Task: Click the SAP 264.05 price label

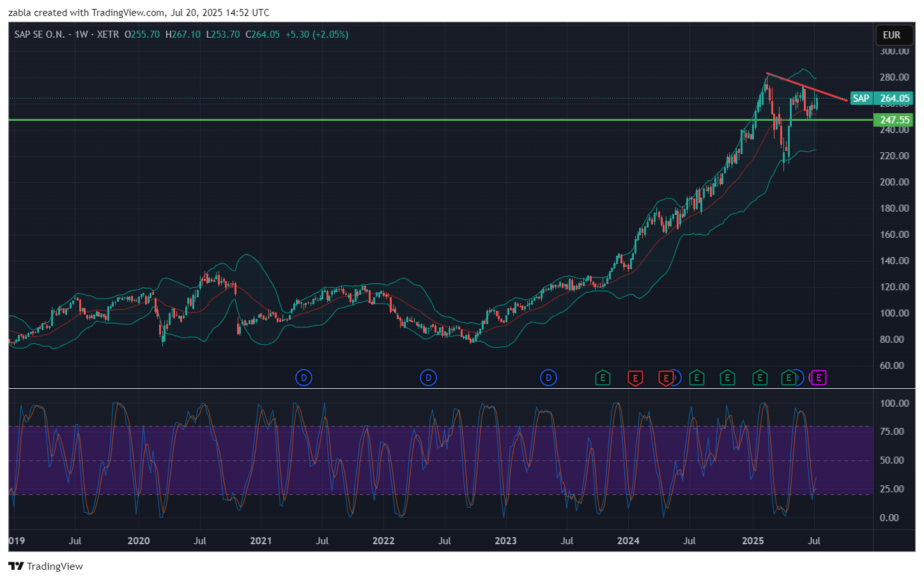Action: tap(882, 98)
